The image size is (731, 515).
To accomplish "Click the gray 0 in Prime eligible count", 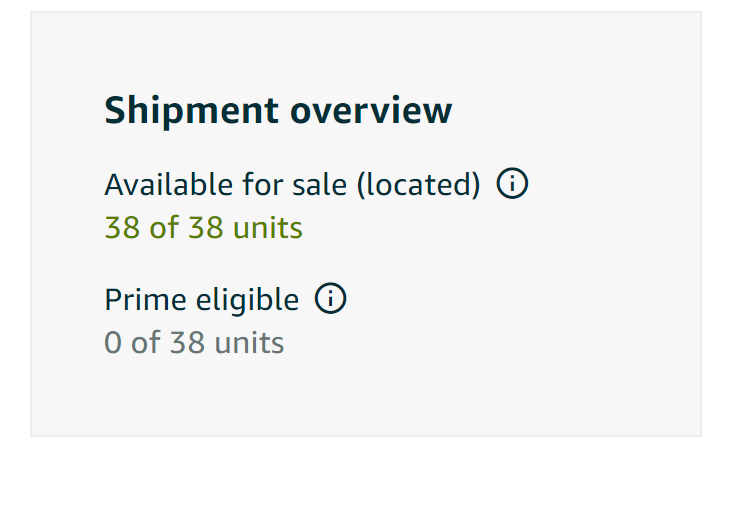I will [x=113, y=343].
